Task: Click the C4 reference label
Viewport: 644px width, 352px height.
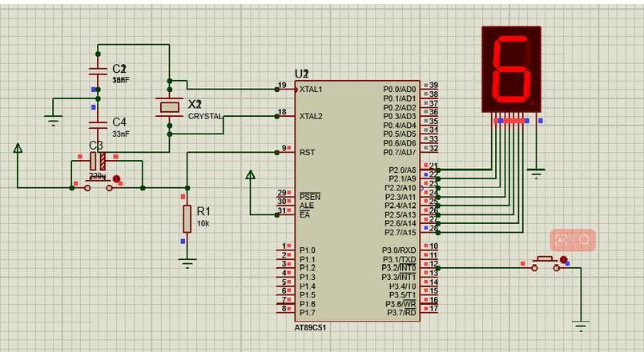Action: (119, 122)
